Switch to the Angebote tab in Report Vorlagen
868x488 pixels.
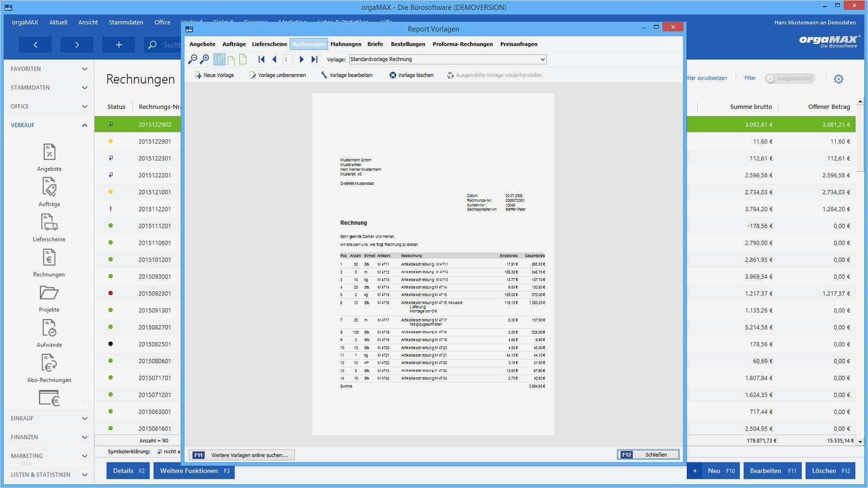tap(202, 44)
